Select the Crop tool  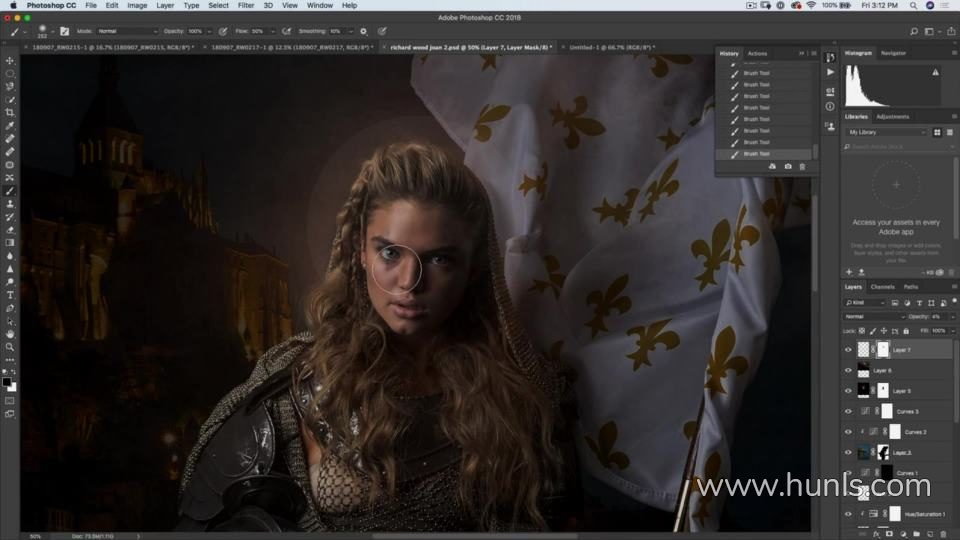coord(10,113)
